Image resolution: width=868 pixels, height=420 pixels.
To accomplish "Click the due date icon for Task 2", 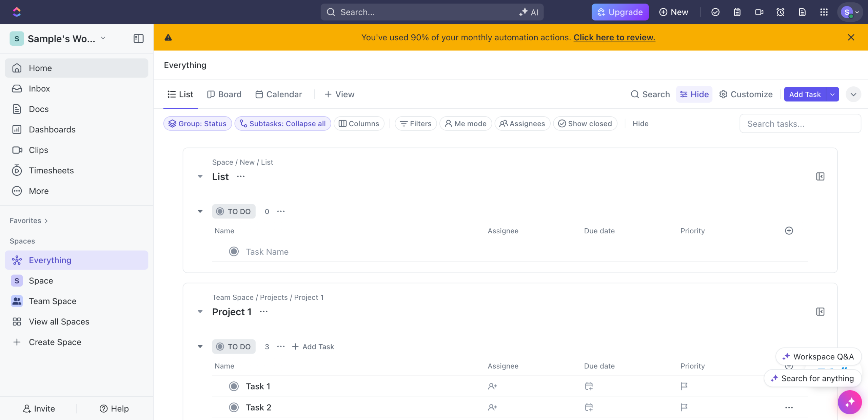I will pos(589,407).
